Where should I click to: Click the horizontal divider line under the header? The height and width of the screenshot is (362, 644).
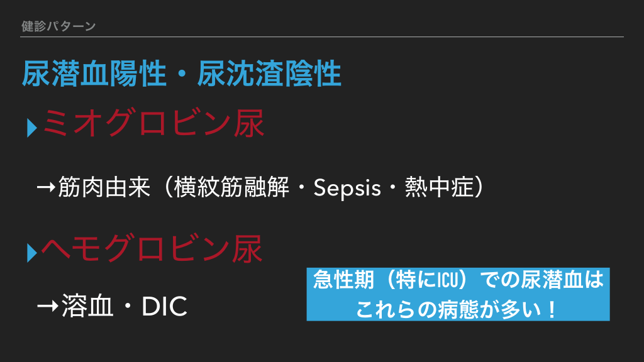point(322,37)
